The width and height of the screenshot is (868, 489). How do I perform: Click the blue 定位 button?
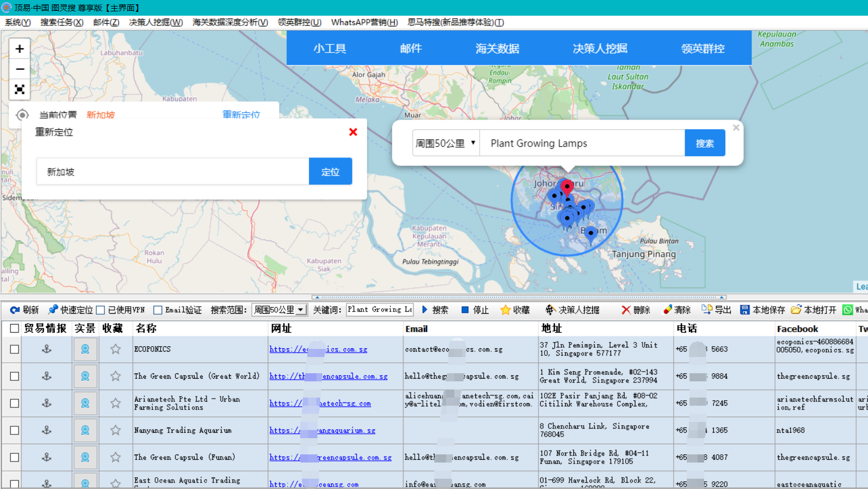330,171
